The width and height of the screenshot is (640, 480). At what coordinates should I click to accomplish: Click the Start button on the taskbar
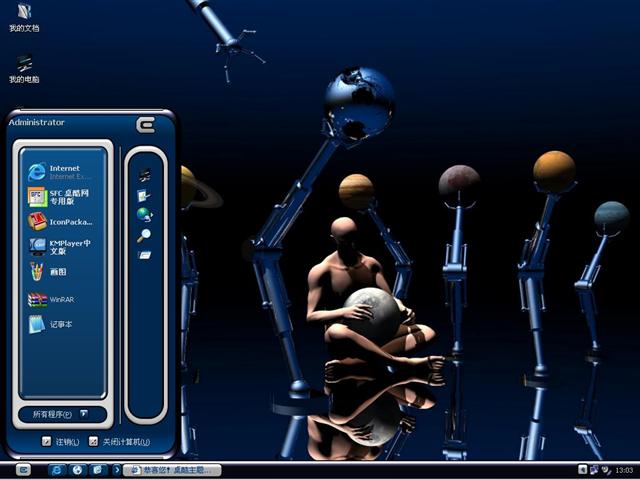23,470
